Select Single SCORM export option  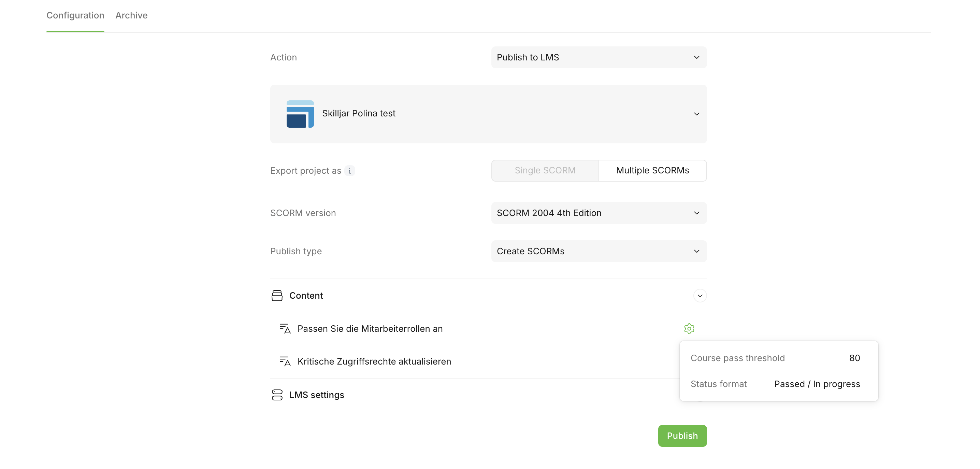tap(545, 170)
